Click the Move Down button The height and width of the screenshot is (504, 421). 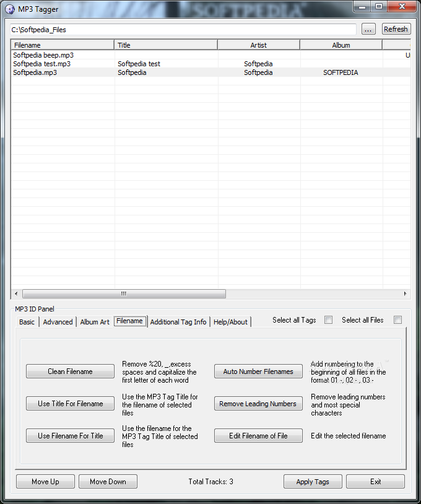(x=108, y=482)
